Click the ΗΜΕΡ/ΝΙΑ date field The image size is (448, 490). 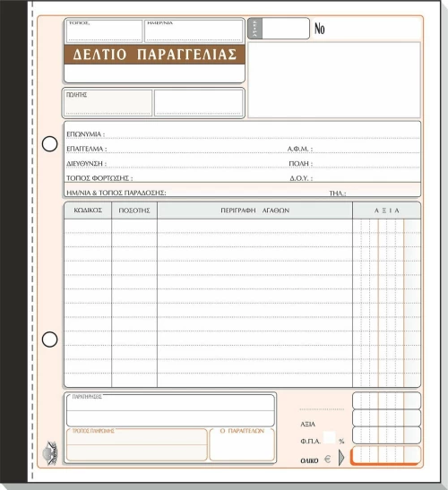[x=194, y=31]
